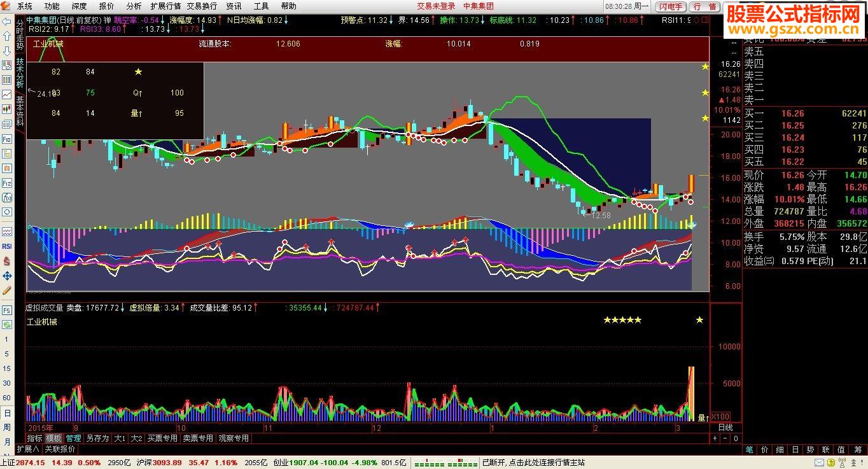
Task: Click the line chart icon in sidebar
Action: tap(6, 94)
